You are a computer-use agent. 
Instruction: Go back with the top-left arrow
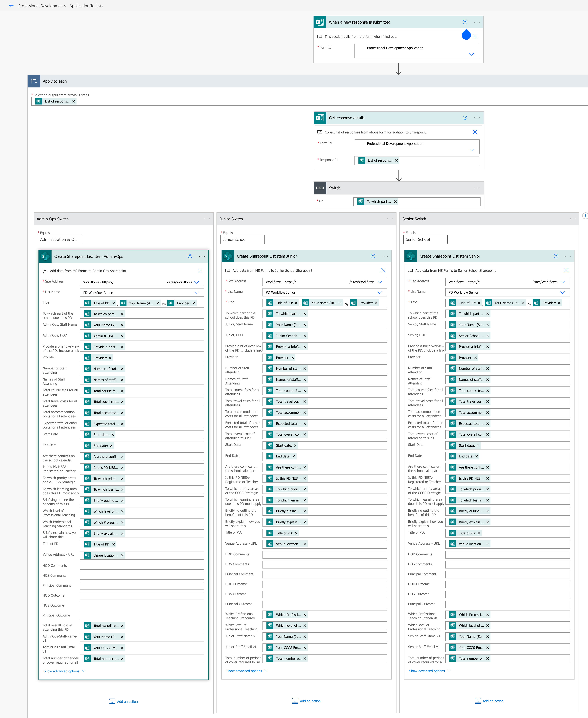tap(11, 5)
